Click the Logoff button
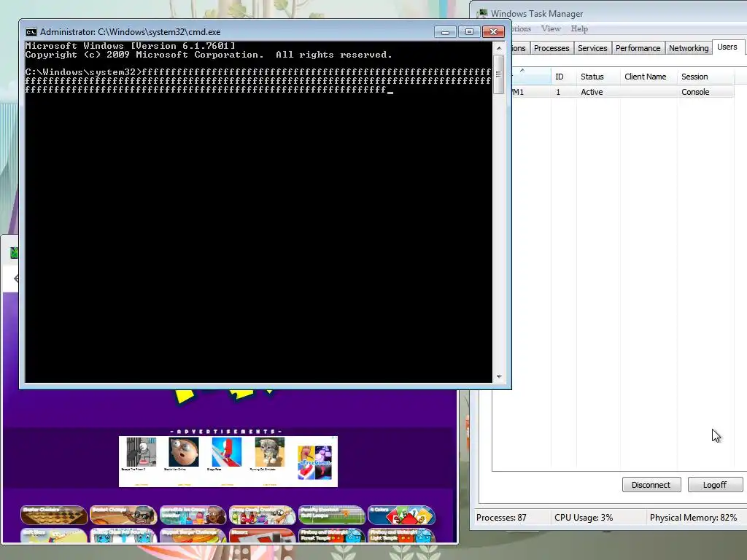Image resolution: width=747 pixels, height=560 pixels. [x=715, y=485]
